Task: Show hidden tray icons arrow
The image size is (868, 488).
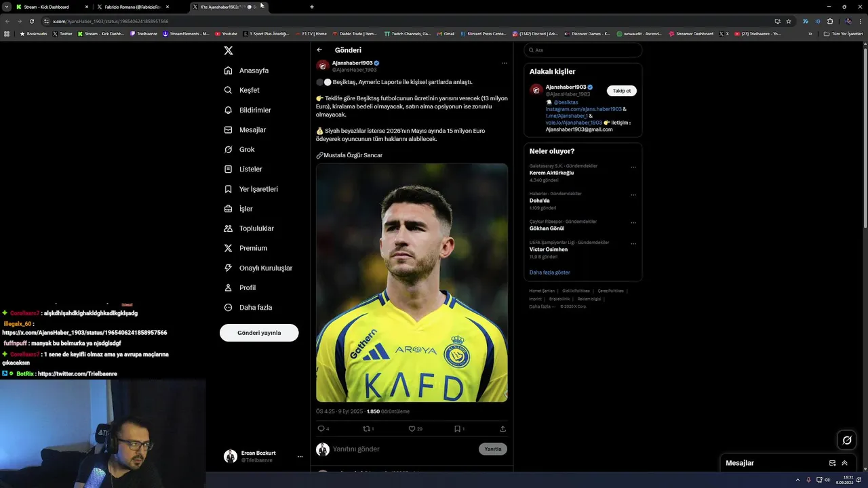Action: coord(797,480)
